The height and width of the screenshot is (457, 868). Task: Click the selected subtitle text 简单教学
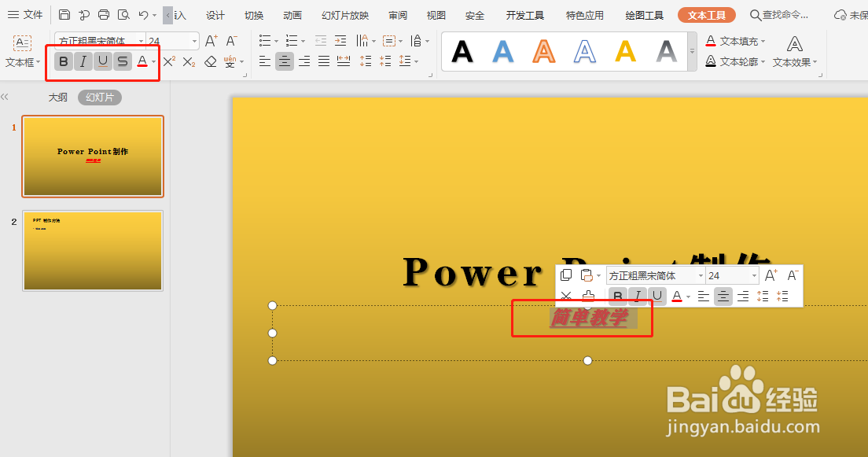pyautogui.click(x=589, y=318)
